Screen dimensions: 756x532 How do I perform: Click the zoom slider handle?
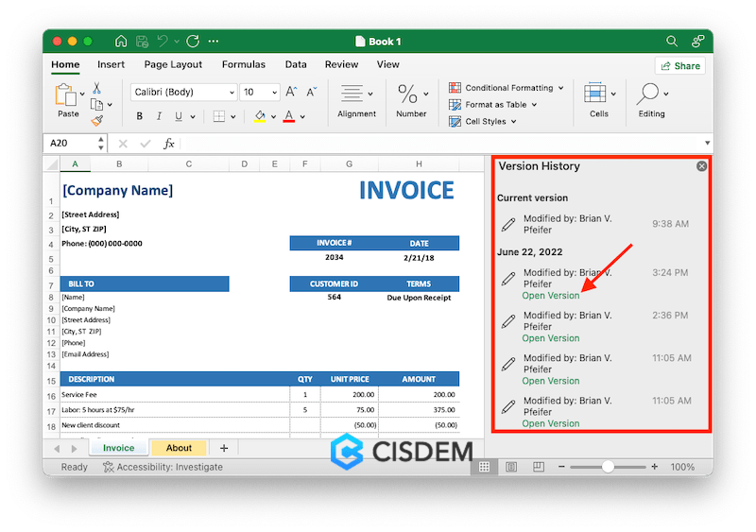coord(608,467)
